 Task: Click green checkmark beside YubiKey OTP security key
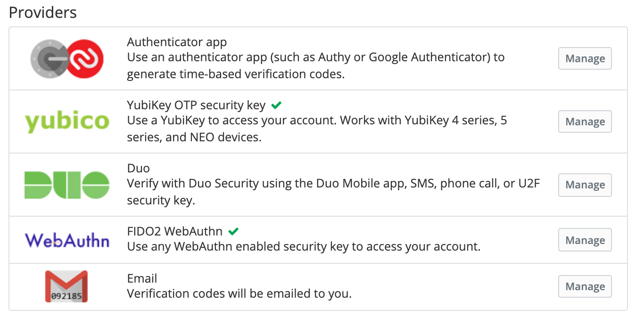(x=277, y=105)
